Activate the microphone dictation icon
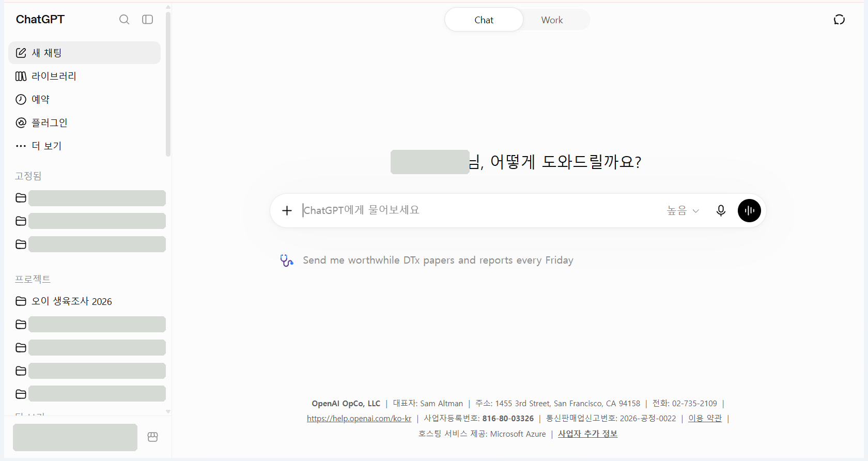 pyautogui.click(x=721, y=210)
